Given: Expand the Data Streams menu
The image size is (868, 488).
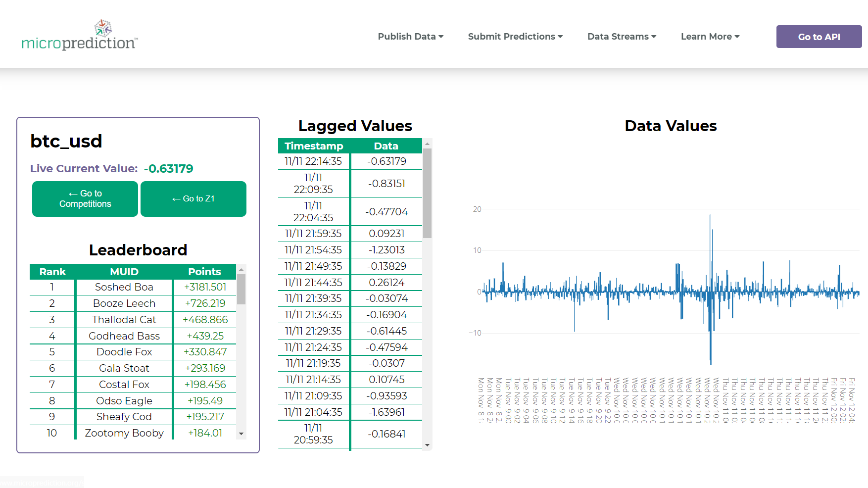Looking at the screenshot, I should pyautogui.click(x=622, y=37).
